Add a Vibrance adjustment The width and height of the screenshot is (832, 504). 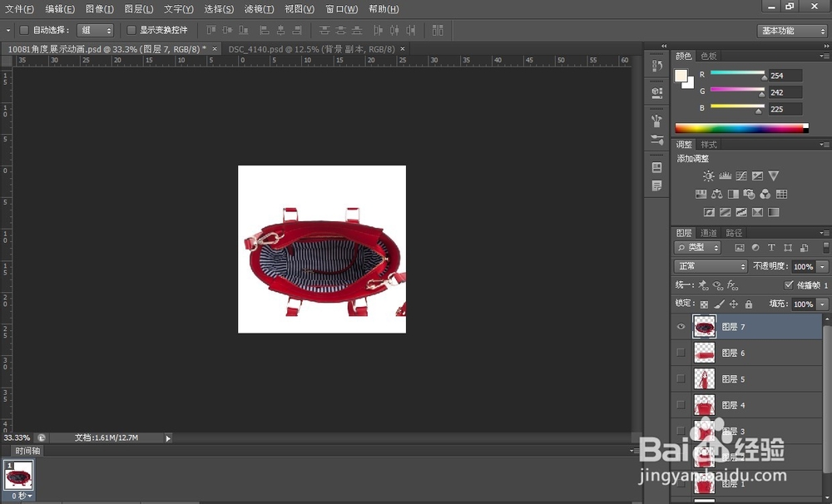pos(774,175)
